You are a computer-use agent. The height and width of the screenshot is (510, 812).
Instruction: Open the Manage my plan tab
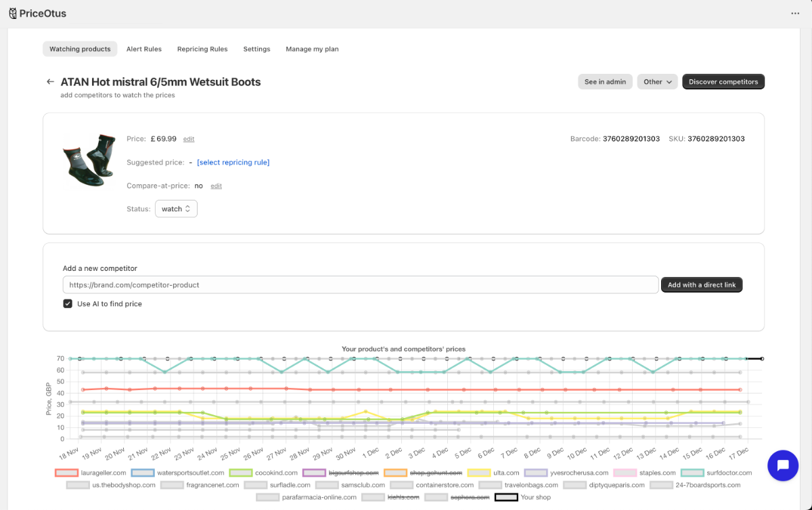point(312,49)
